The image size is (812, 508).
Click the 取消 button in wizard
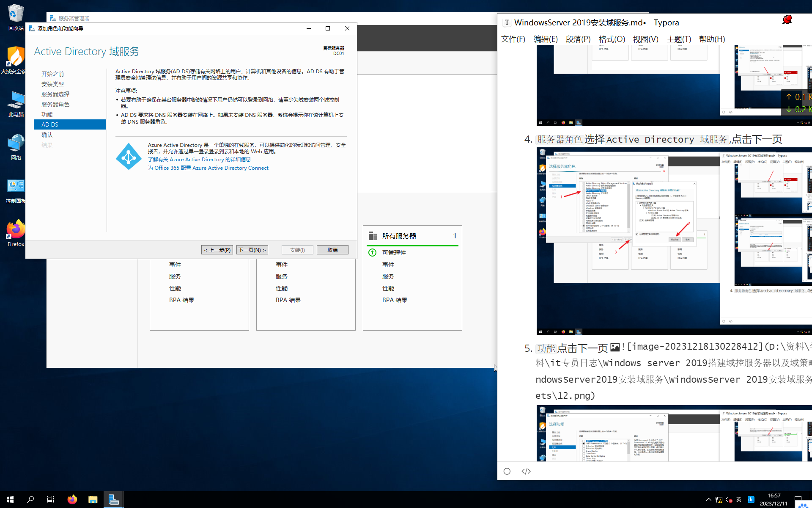click(332, 250)
